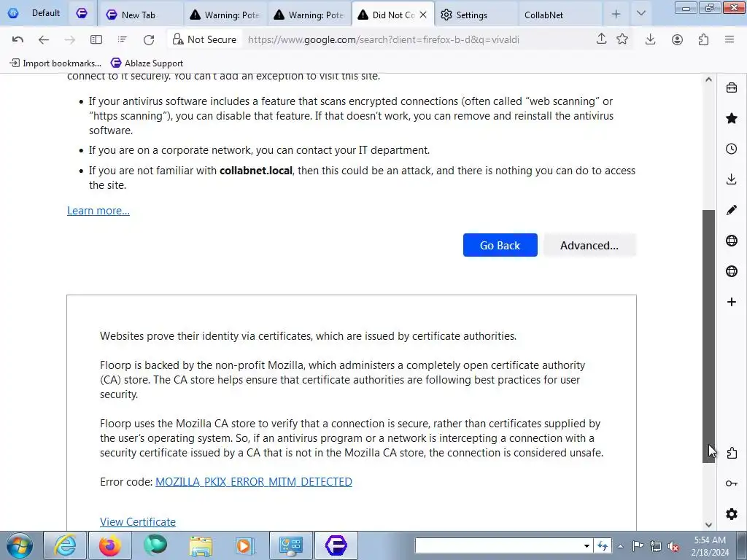The image size is (747, 560).
Task: Bookmark this page with the star icon
Action: tap(622, 39)
